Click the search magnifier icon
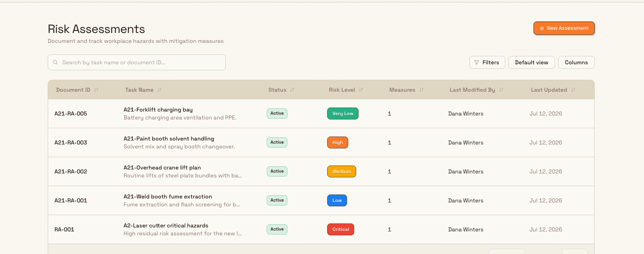644x254 pixels. coord(55,62)
